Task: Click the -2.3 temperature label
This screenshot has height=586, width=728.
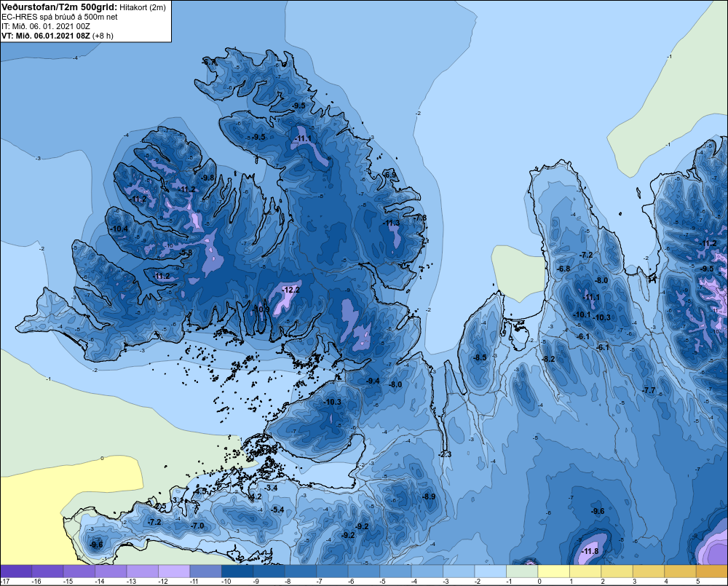Action: (445, 454)
